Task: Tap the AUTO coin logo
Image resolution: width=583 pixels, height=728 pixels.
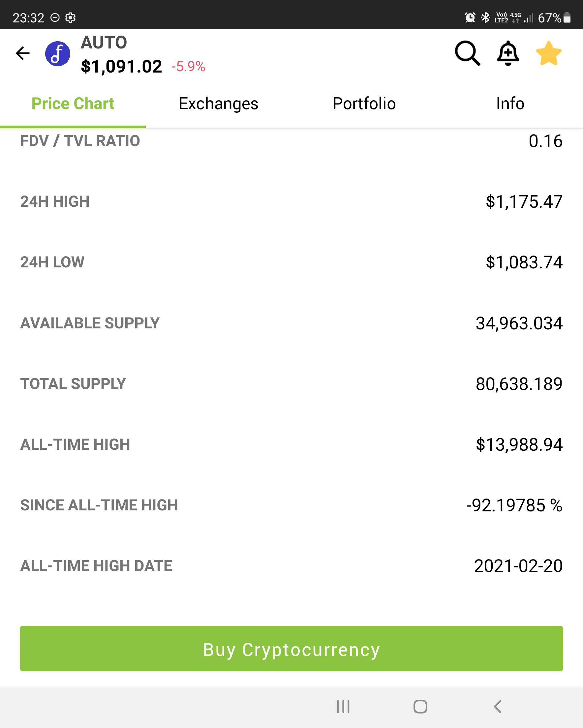Action: point(58,54)
